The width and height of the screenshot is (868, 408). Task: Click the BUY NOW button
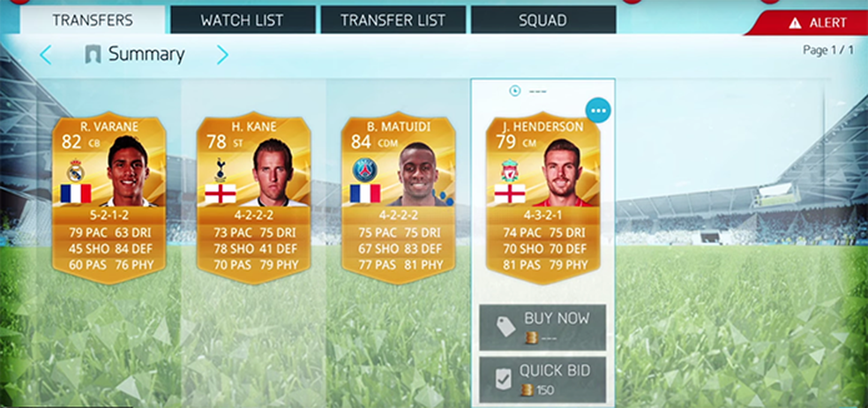tap(542, 327)
